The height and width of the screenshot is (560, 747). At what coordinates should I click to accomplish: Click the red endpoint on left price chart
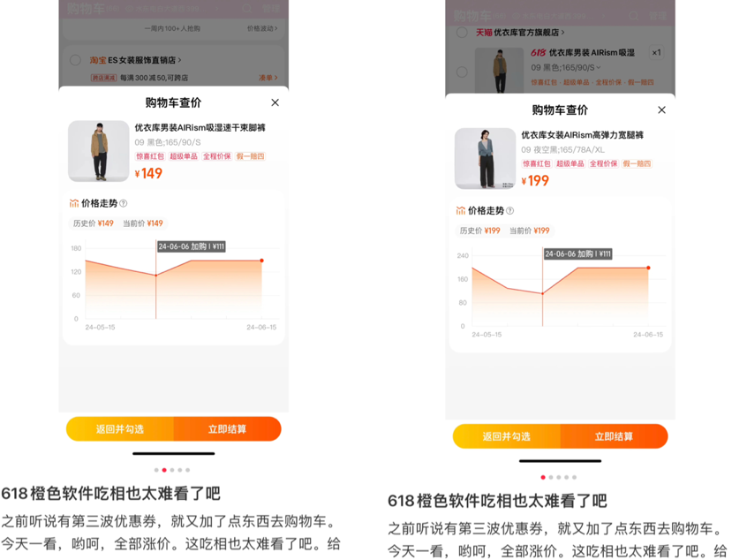pos(261,261)
